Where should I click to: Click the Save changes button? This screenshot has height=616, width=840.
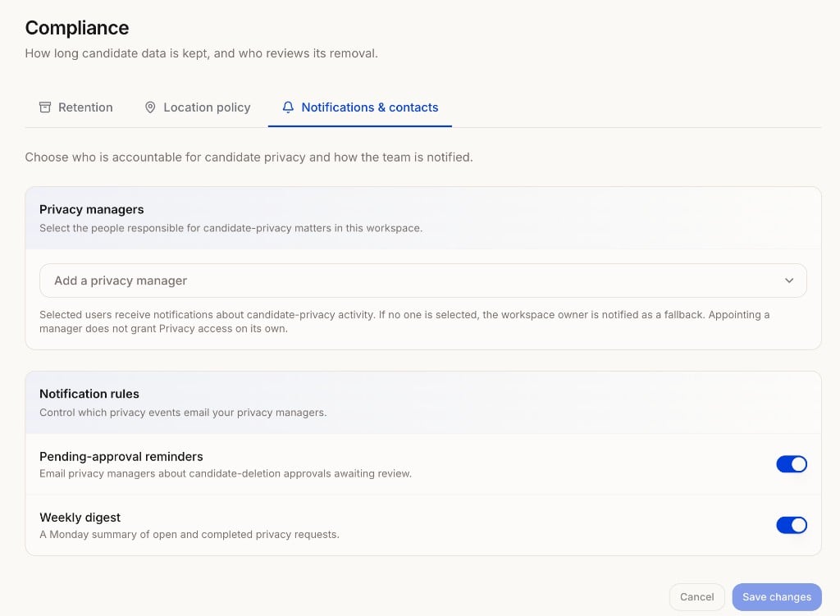(x=777, y=596)
